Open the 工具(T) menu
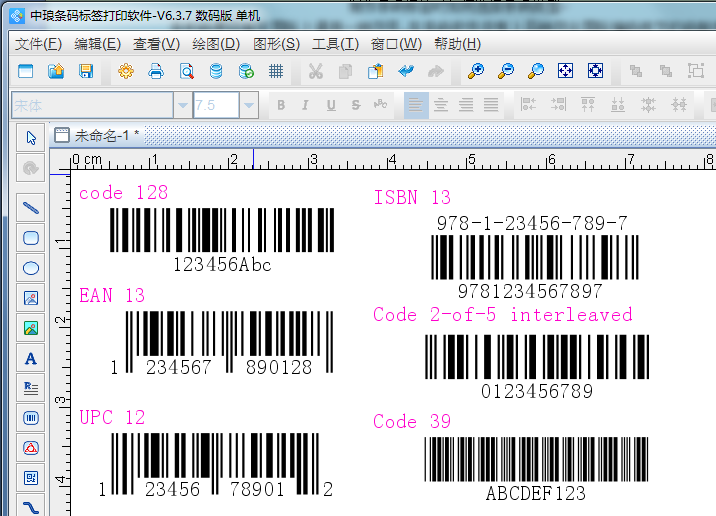 [x=335, y=44]
